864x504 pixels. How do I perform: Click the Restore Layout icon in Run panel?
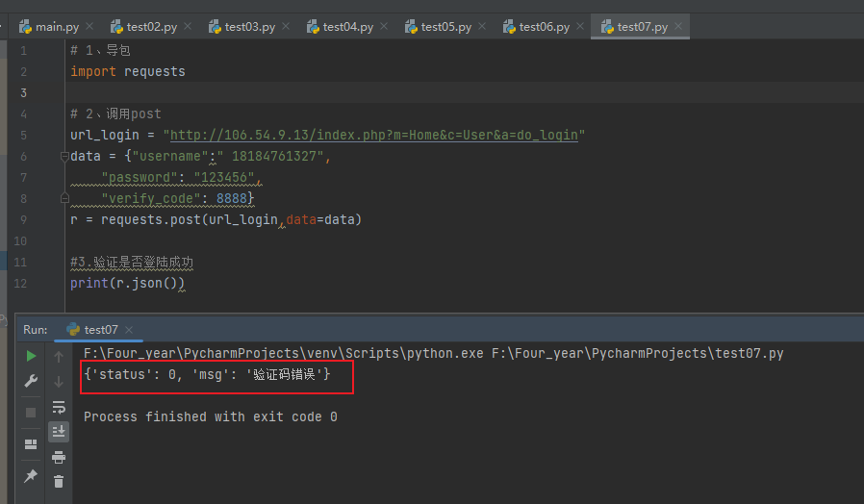(x=31, y=444)
